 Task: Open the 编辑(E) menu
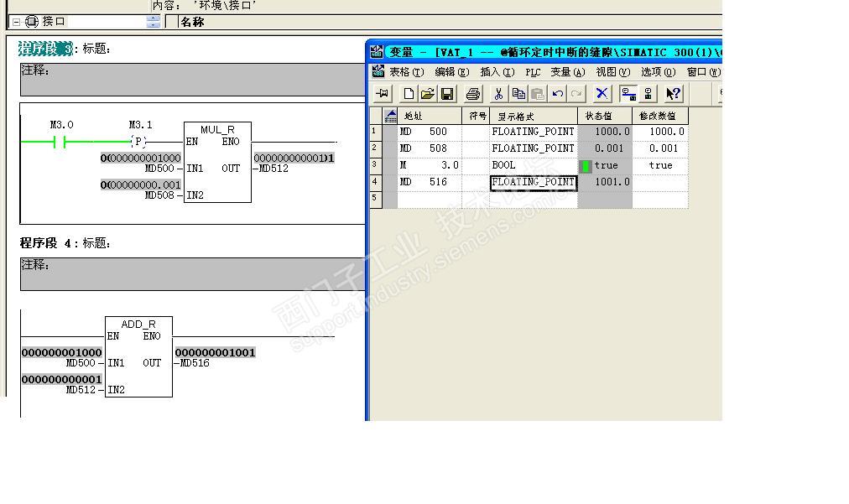(x=452, y=72)
